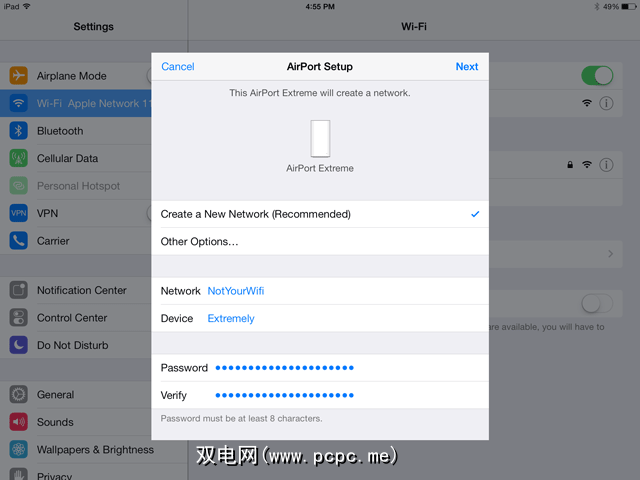Screen dimensions: 640x480
Task: Open Wi-Fi Apple Network row in sidebar
Action: pyautogui.click(x=76, y=103)
